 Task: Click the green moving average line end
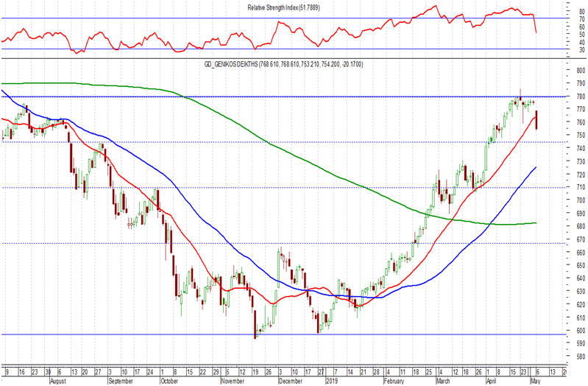point(535,223)
